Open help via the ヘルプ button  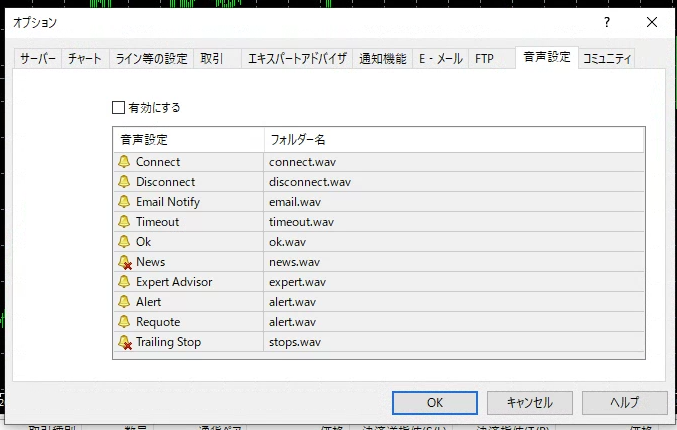(x=625, y=403)
